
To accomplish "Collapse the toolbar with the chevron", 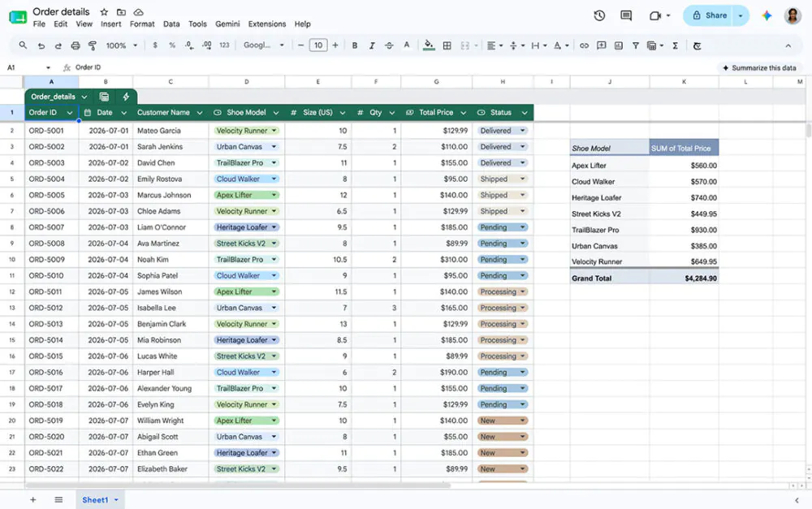I will click(788, 45).
